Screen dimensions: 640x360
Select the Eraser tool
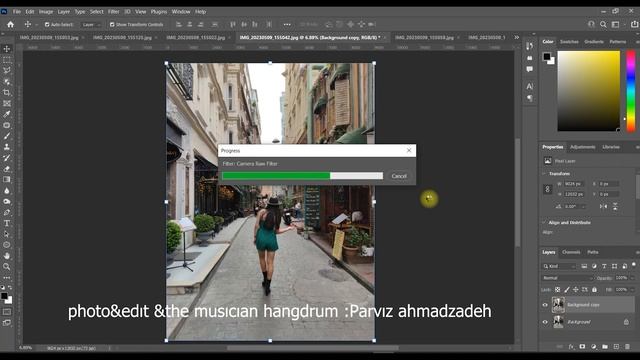(7, 169)
